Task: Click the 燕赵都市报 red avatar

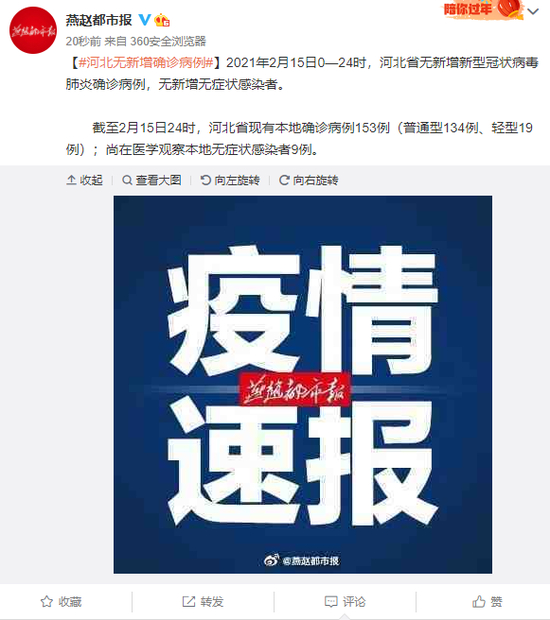Action: [x=33, y=30]
